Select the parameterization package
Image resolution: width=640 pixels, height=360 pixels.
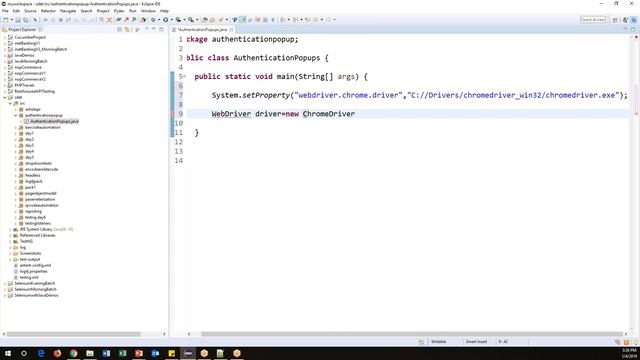pos(40,200)
